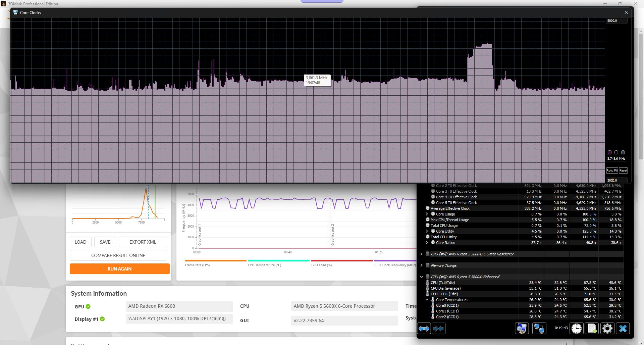
Task: Click the CPU Die (average) thermometer icon
Action: click(x=428, y=288)
